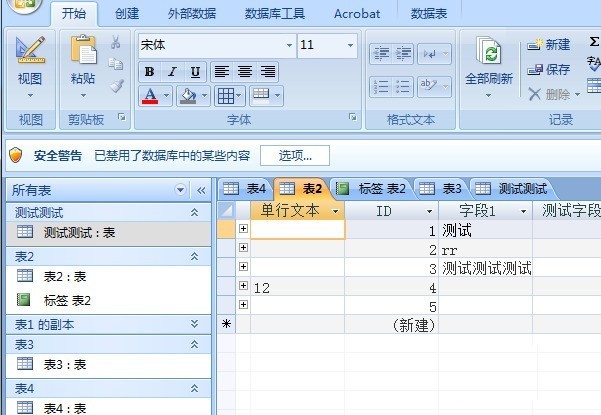Click the spelling check icon
This screenshot has height=415, width=601.
pos(594,64)
